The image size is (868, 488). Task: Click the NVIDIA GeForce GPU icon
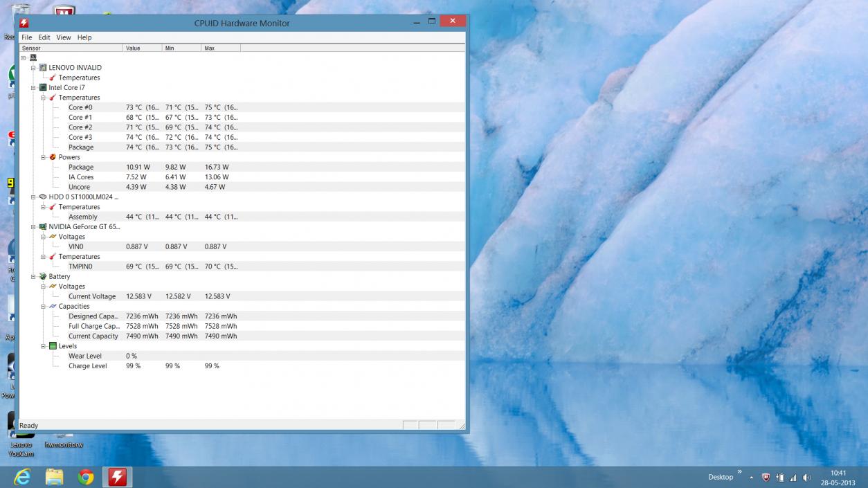pos(43,226)
